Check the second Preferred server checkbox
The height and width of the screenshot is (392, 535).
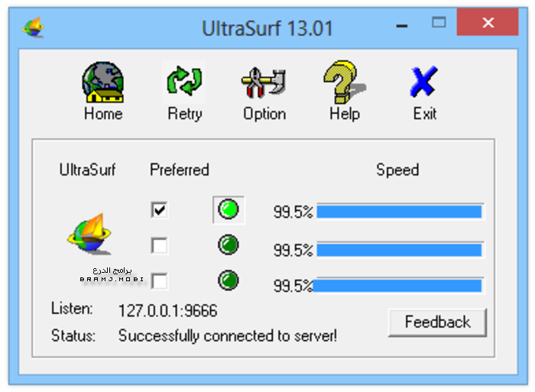point(159,245)
